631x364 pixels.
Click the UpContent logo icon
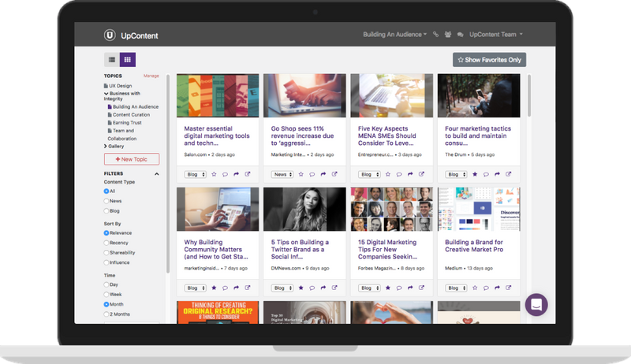(110, 35)
